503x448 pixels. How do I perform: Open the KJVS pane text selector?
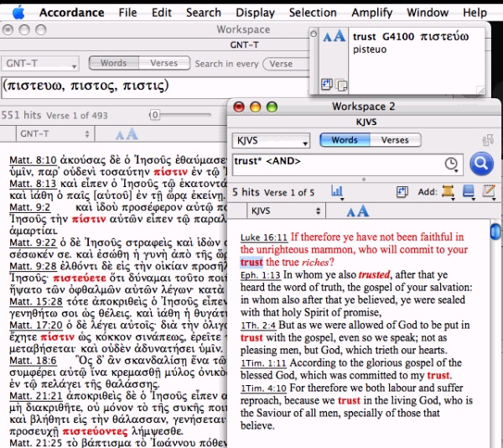point(286,211)
